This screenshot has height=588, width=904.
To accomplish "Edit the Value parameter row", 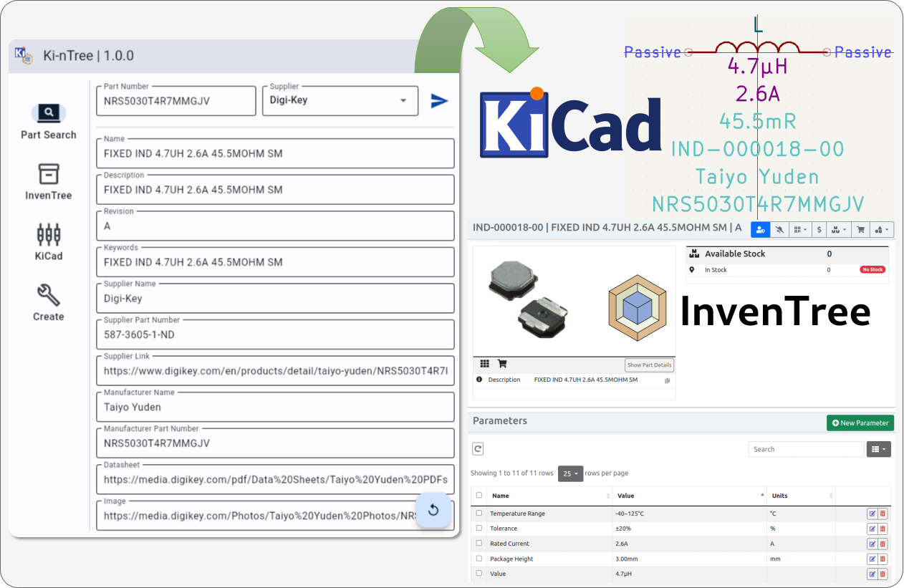I will (x=872, y=574).
